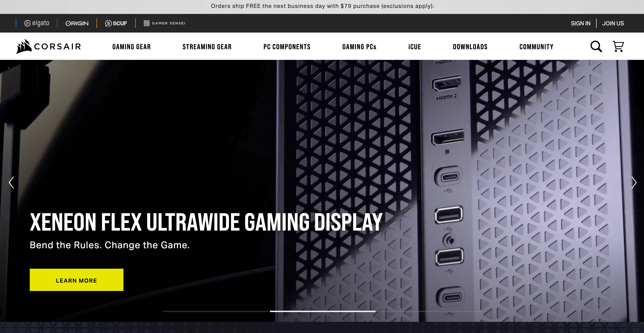Click the Xeneon Flex Ultrawide Gaming Display headline

(x=206, y=222)
